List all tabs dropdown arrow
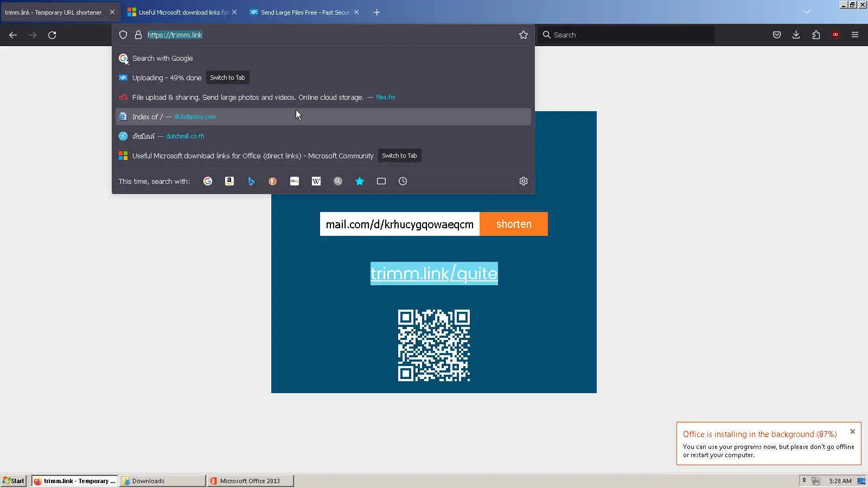Image resolution: width=868 pixels, height=488 pixels. click(x=807, y=12)
